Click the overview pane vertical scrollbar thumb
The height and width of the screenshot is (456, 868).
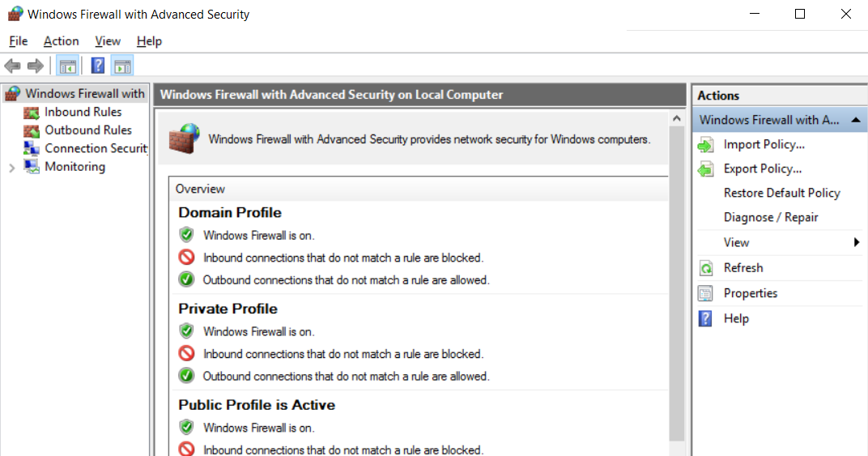pos(676,283)
